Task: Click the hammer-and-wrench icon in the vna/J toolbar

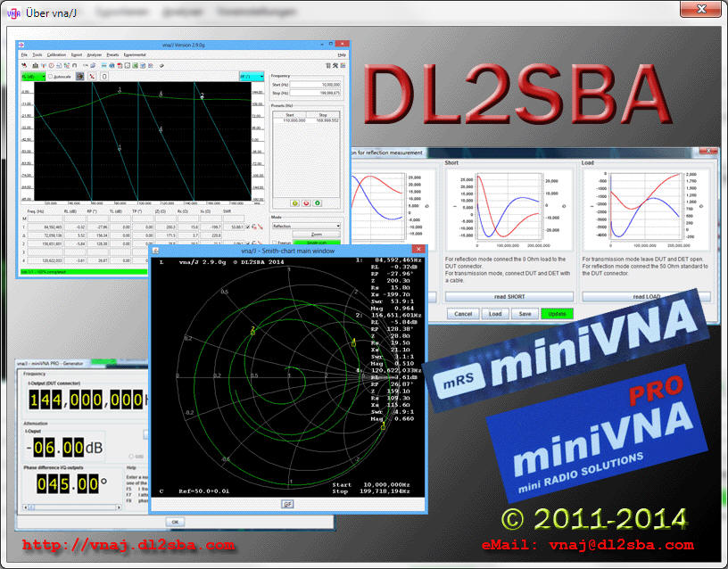Action: click(x=335, y=65)
